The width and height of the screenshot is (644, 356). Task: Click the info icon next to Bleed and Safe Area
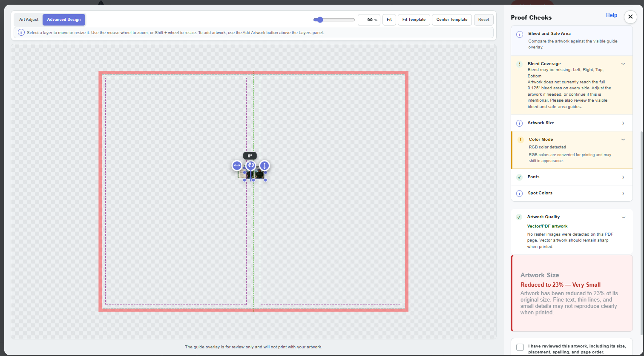(520, 34)
